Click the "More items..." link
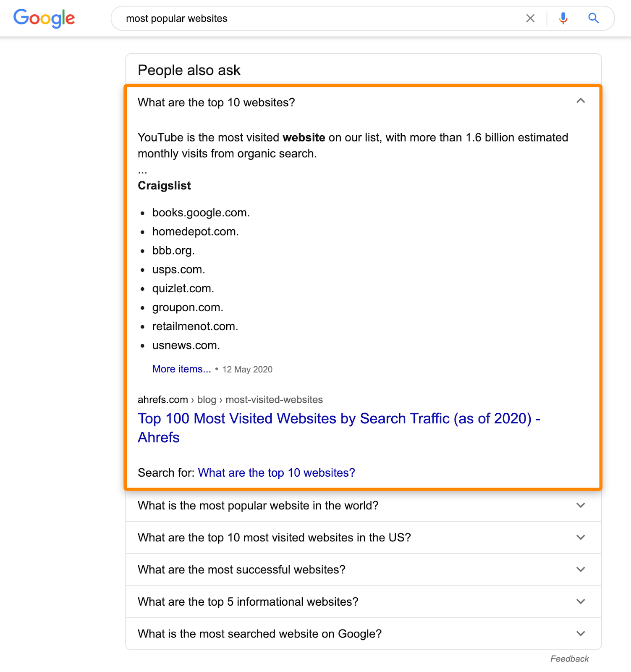This screenshot has height=672, width=631. pos(181,369)
